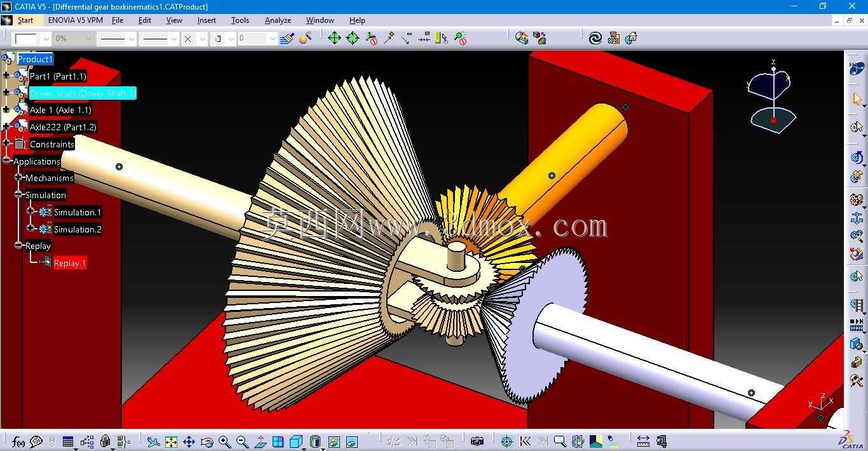Open the point symbol dropdown

point(203,39)
